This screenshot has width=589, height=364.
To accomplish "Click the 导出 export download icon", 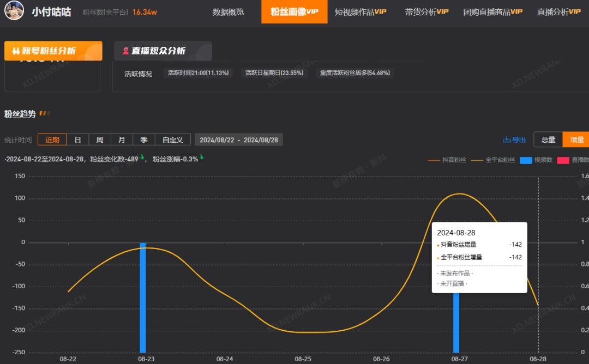I will [507, 140].
